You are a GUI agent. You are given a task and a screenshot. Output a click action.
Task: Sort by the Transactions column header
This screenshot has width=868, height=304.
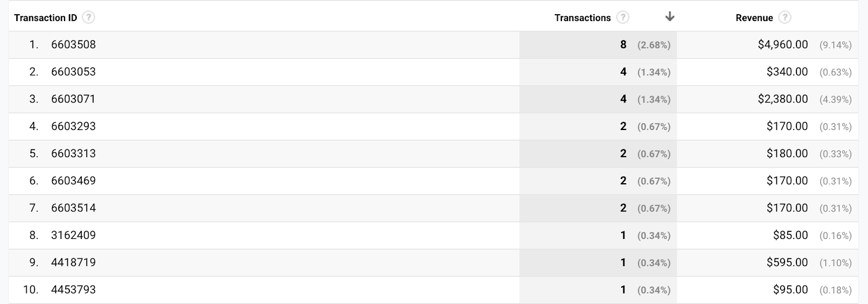[x=582, y=18]
